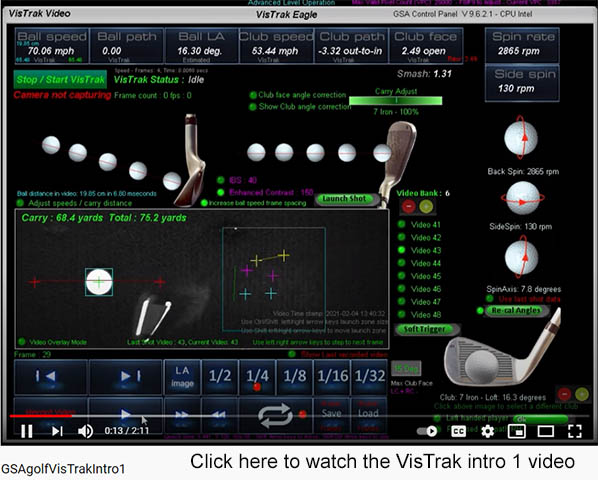Toggle Enhanced Contrast option
Image resolution: width=598 pixels, height=480 pixels.
click(x=265, y=193)
